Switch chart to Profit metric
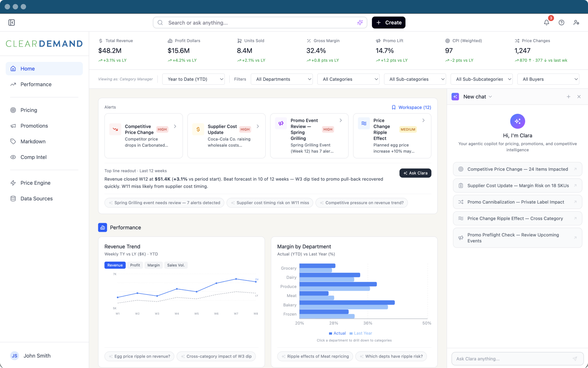This screenshot has height=368, width=588. click(135, 265)
